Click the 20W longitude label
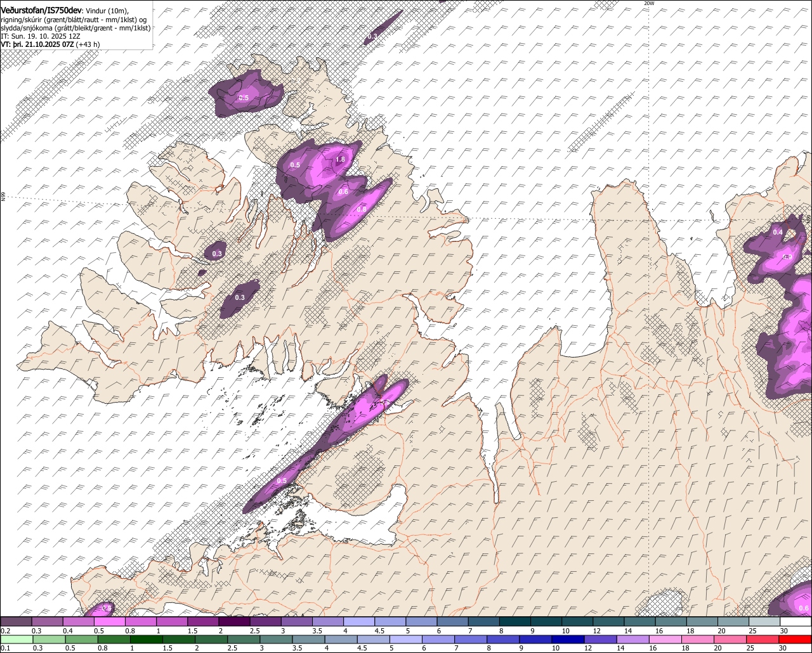 648,3
